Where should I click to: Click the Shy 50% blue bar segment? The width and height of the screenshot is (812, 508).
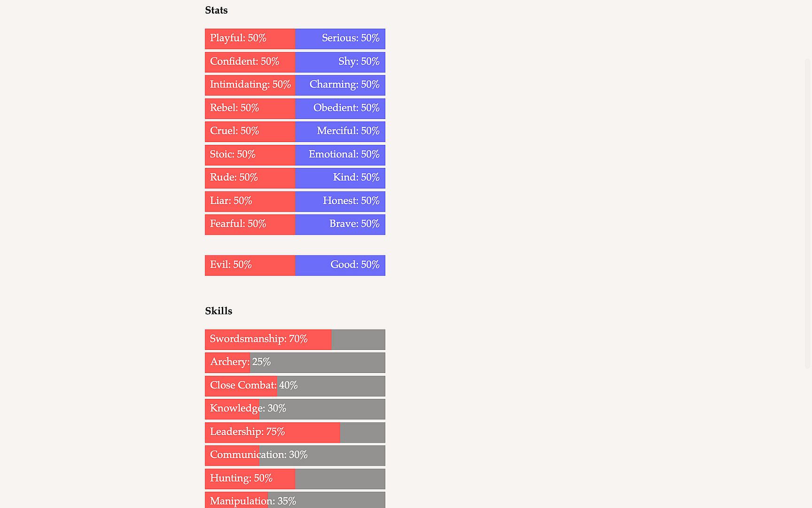tap(340, 62)
